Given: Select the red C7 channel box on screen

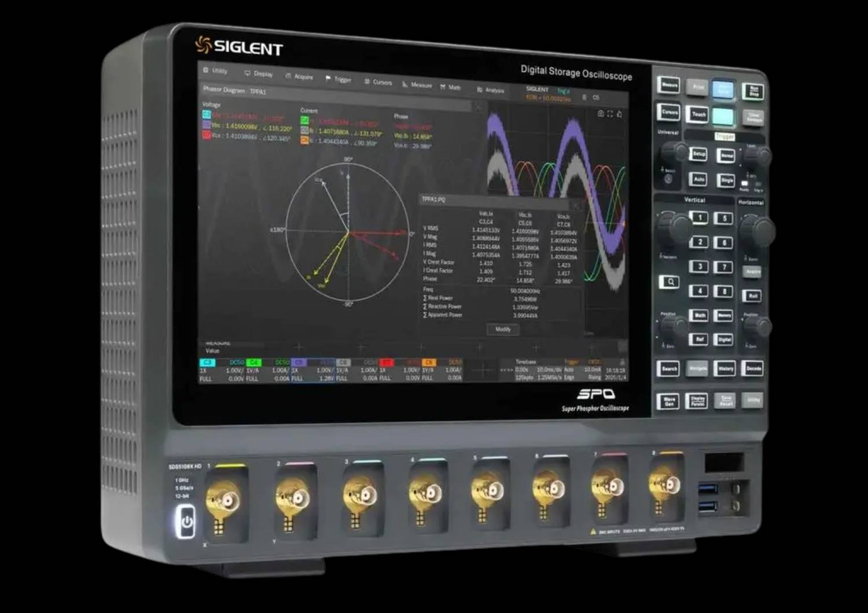Looking at the screenshot, I should click(x=400, y=371).
